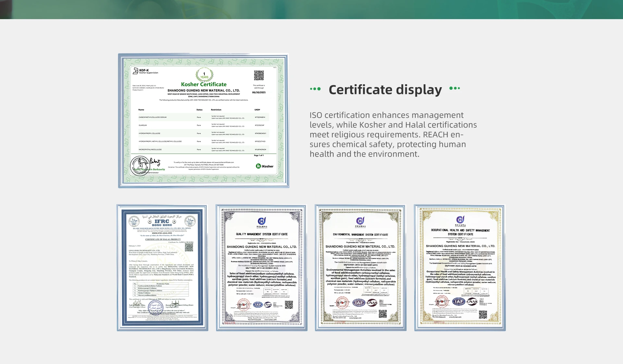Image resolution: width=623 pixels, height=364 pixels.
Task: Open the Quality Management System Certificate thumbnail
Action: pos(262,267)
